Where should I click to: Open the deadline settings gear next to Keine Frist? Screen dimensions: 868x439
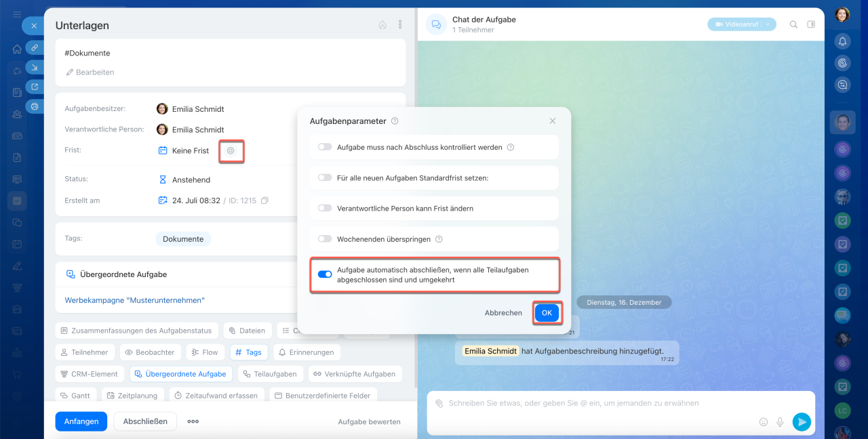coord(231,150)
